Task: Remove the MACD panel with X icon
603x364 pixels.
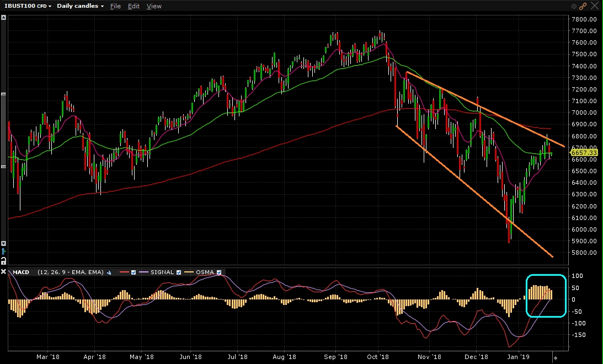Action: (3, 272)
